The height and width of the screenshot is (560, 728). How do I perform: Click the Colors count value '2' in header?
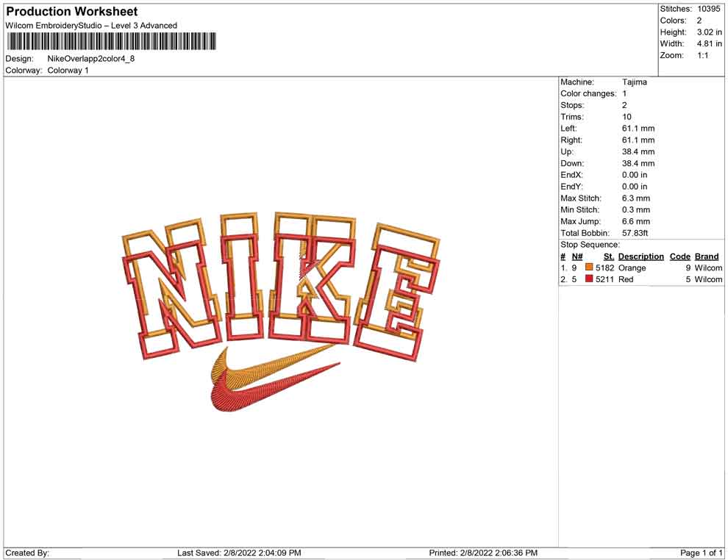coord(699,21)
